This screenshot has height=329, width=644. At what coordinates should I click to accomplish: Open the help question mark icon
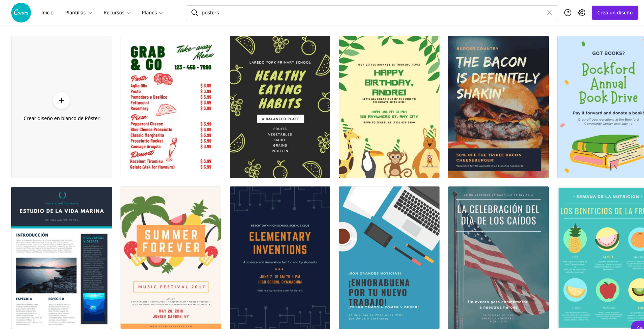[568, 13]
